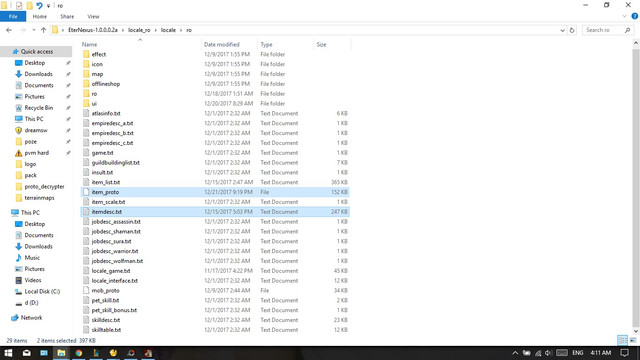Go back using the Back arrow
The image size is (640, 360).
click(9, 30)
